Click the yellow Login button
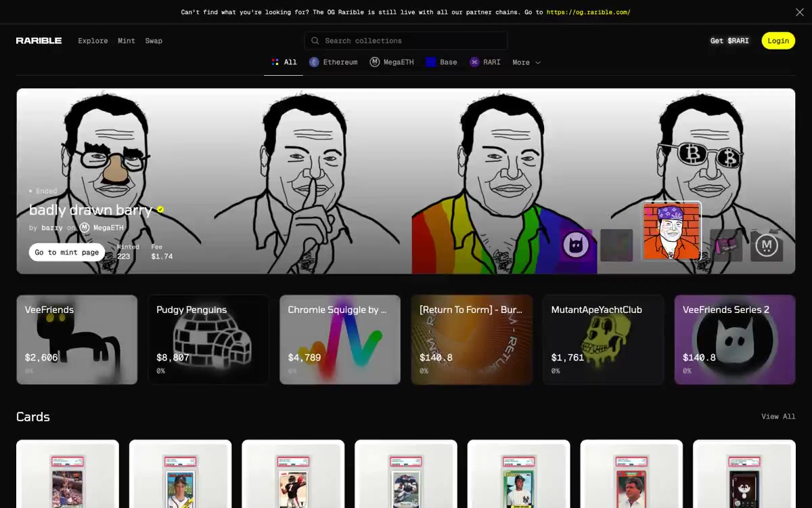 click(x=778, y=41)
